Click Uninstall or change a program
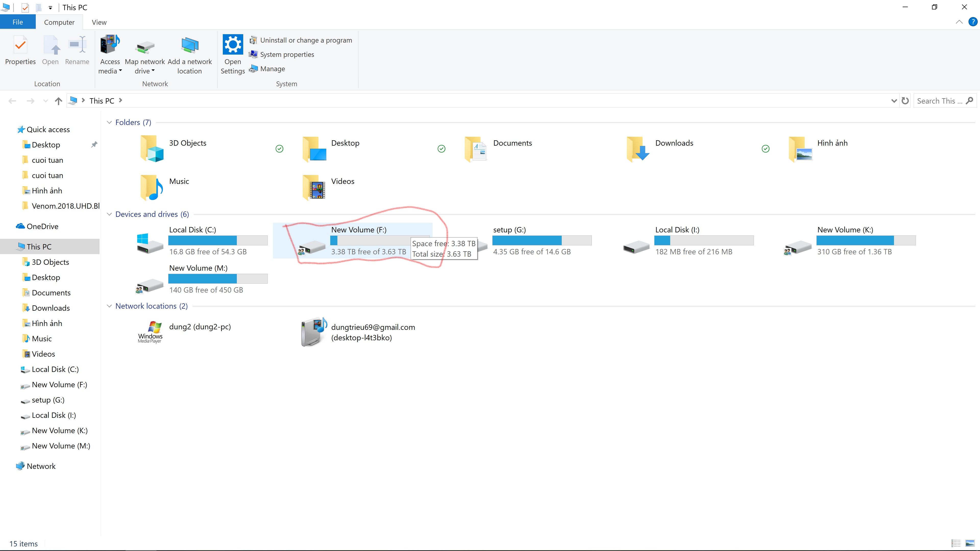 point(301,40)
